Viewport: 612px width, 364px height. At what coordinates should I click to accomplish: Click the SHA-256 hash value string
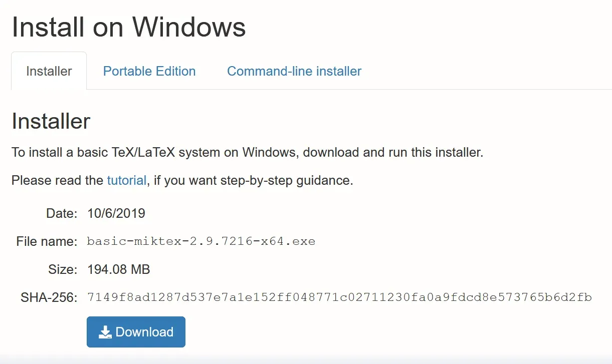coord(339,297)
